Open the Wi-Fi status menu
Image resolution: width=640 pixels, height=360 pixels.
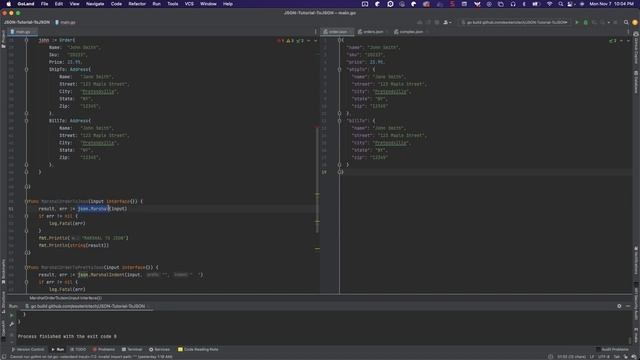(550, 4)
